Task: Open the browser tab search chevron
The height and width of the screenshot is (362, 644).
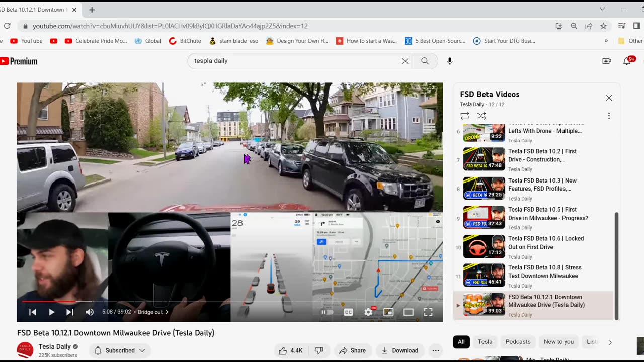Action: pos(602,9)
